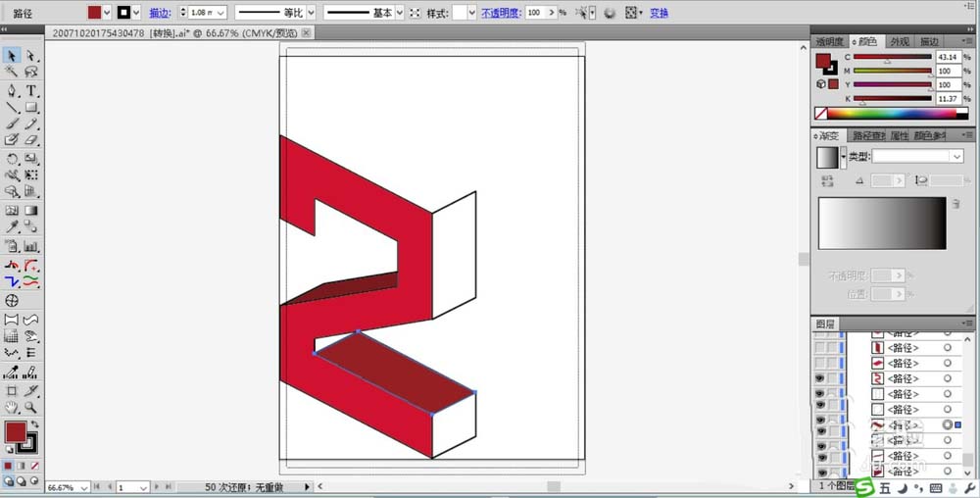Close the document tab 20071020175430478
Viewport: 980px width, 498px height.
[x=306, y=33]
